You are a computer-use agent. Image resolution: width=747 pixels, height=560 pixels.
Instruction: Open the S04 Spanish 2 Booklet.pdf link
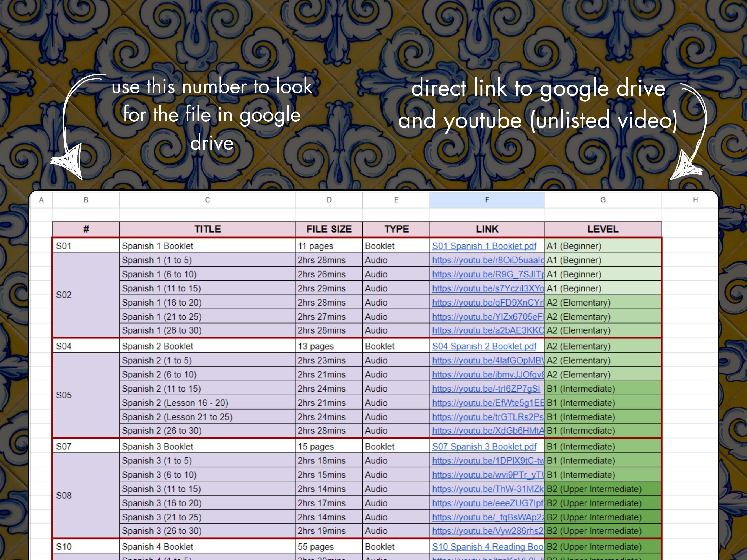(484, 346)
